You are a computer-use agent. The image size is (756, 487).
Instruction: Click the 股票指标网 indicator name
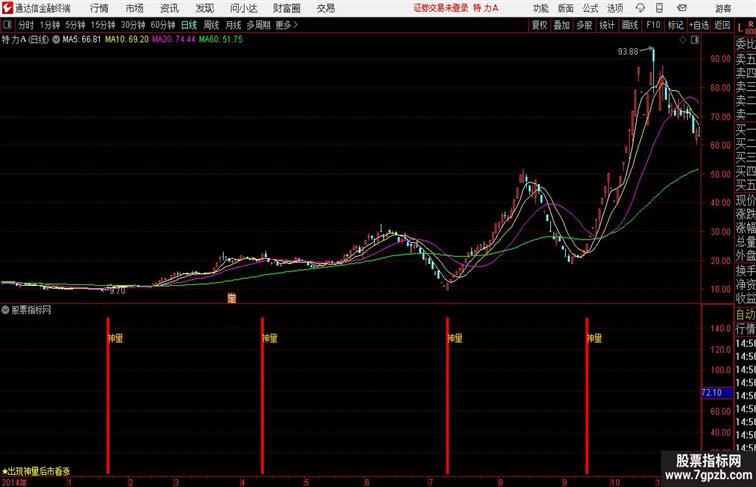coord(31,310)
